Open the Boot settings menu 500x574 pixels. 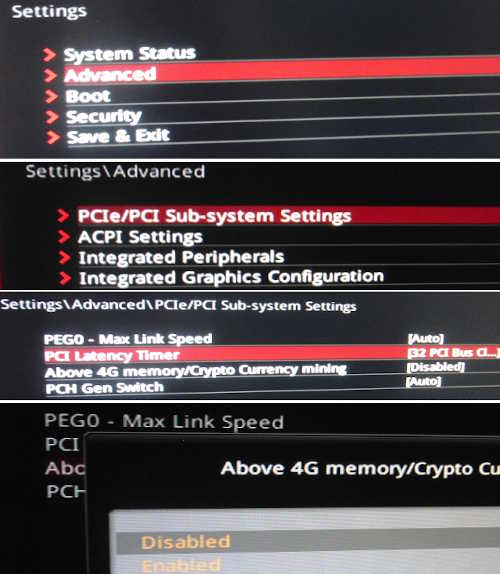click(x=88, y=96)
